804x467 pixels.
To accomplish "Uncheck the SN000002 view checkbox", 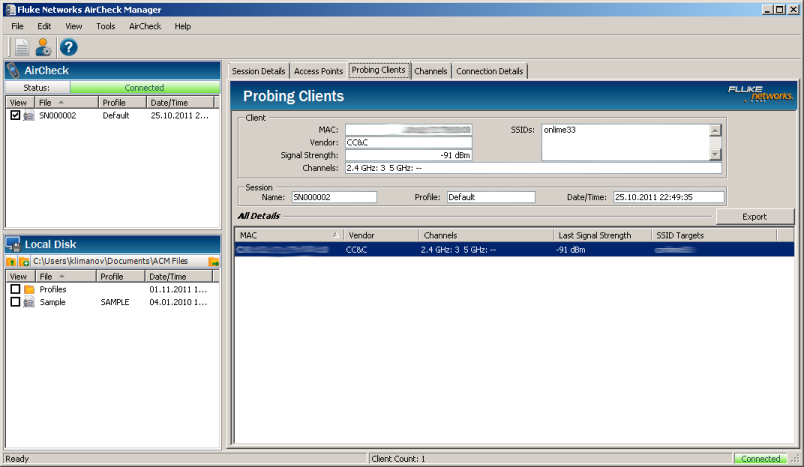I will pyautogui.click(x=15, y=115).
